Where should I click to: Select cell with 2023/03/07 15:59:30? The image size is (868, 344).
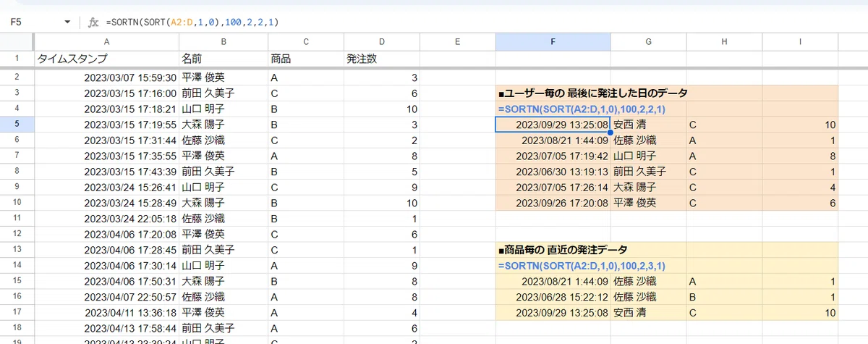click(x=106, y=77)
